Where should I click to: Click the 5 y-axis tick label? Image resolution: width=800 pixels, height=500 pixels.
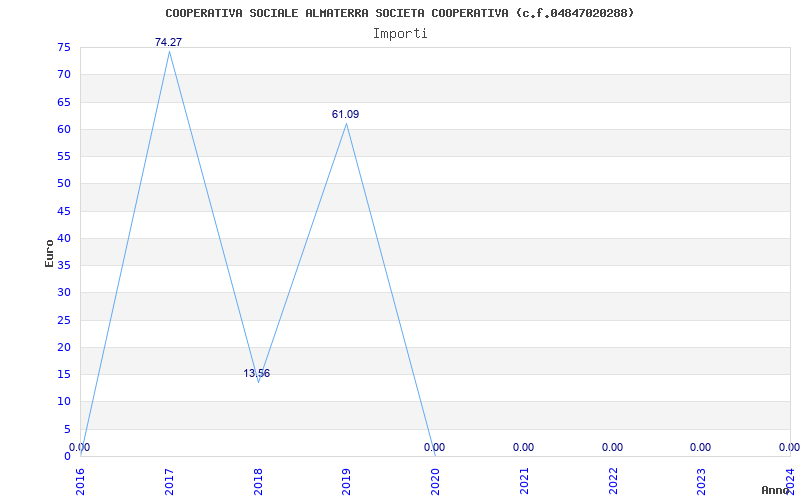67,429
